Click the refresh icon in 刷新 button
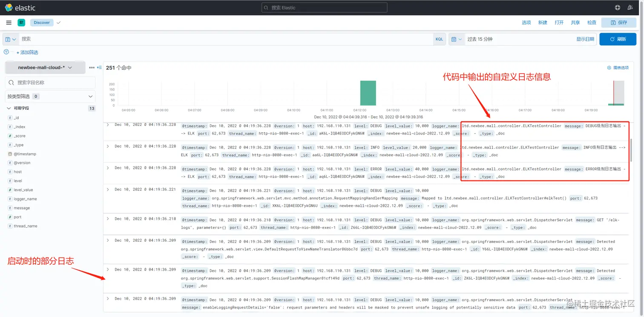The image size is (644, 317). tap(612, 39)
